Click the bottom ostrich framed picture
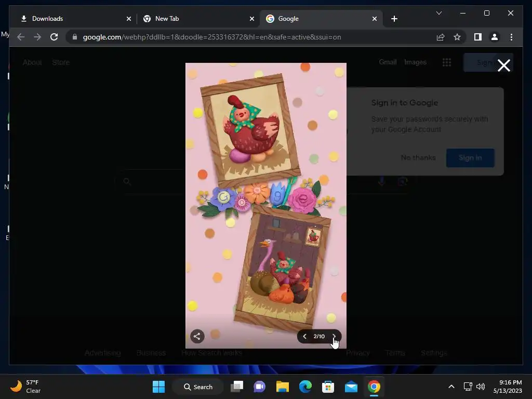The width and height of the screenshot is (532, 399). pyautogui.click(x=283, y=268)
